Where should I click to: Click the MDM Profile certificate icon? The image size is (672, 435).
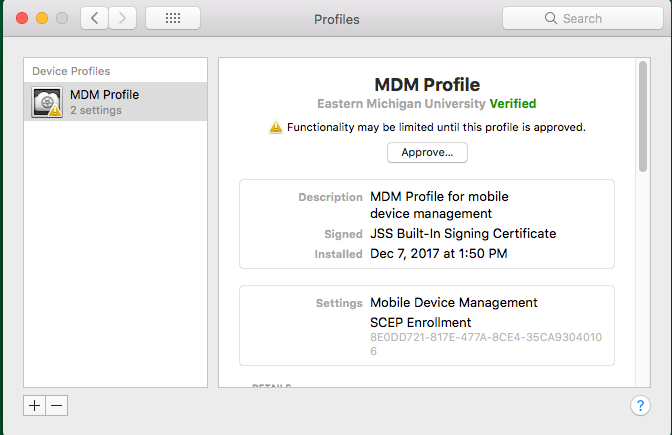(47, 102)
